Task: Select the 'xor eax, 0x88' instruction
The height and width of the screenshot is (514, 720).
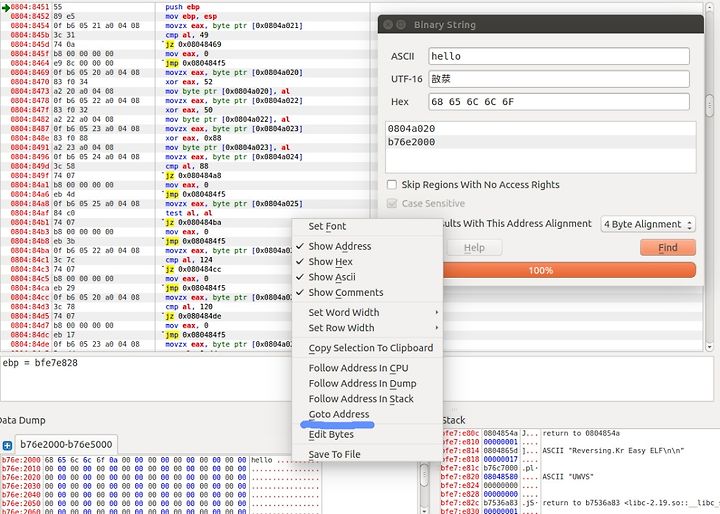Action: pos(193,138)
